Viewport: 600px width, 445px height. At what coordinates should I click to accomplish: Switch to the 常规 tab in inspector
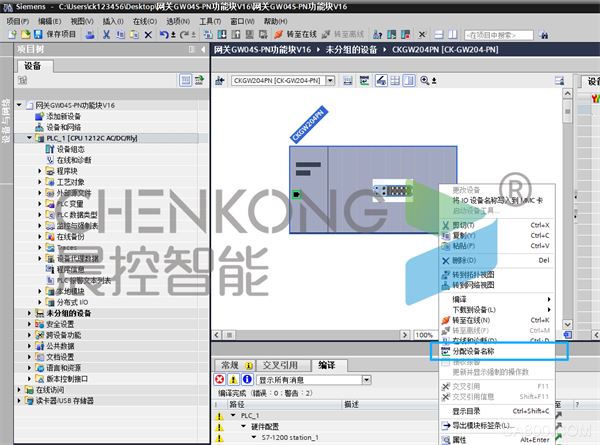[x=231, y=366]
